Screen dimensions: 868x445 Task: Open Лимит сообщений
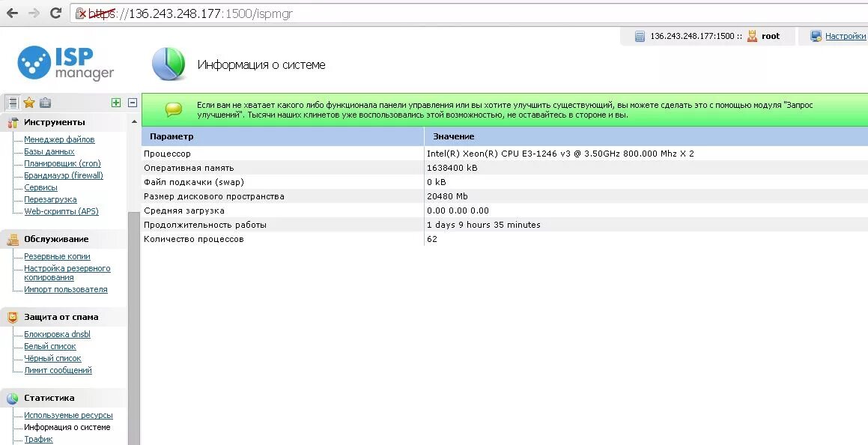pyautogui.click(x=58, y=370)
